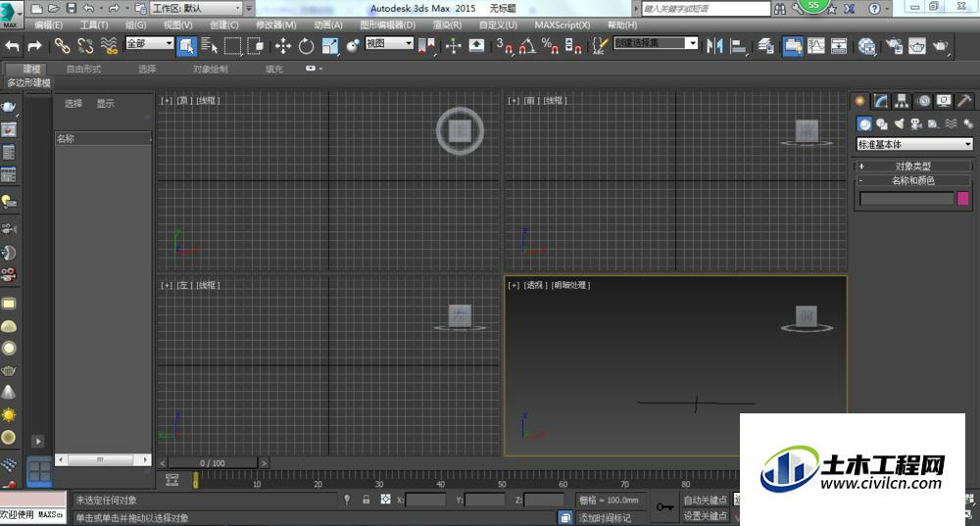The image size is (980, 526).
Task: Expand the 对象类型 rollout
Action: pos(913,167)
